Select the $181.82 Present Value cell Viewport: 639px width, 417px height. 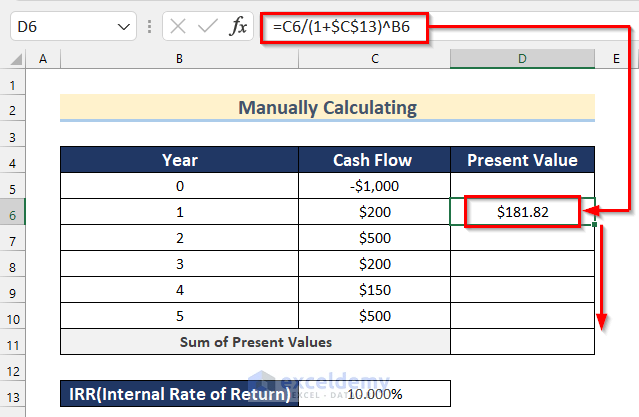522,212
